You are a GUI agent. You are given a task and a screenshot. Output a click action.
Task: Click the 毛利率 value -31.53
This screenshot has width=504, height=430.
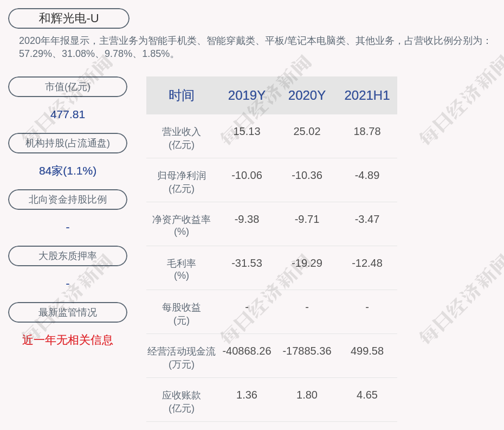tap(247, 263)
